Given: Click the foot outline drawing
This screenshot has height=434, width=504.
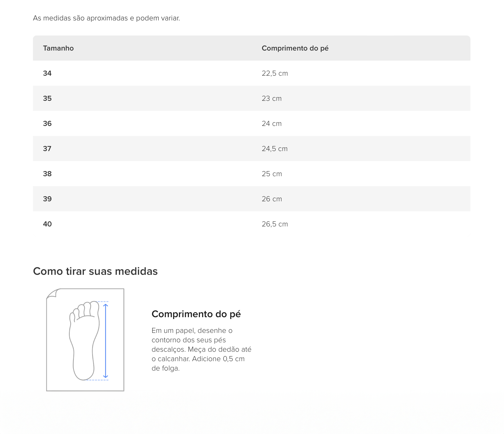Looking at the screenshot, I should 84,340.
